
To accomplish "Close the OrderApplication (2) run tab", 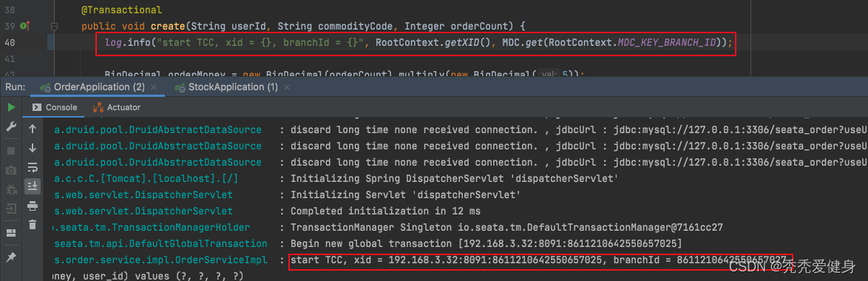I will [154, 87].
